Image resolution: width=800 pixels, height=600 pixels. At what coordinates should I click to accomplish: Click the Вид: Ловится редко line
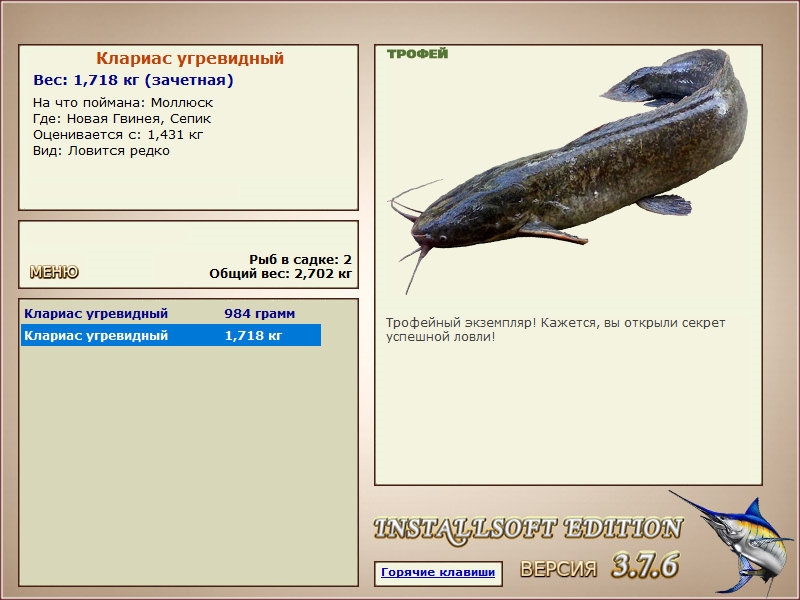pyautogui.click(x=101, y=151)
